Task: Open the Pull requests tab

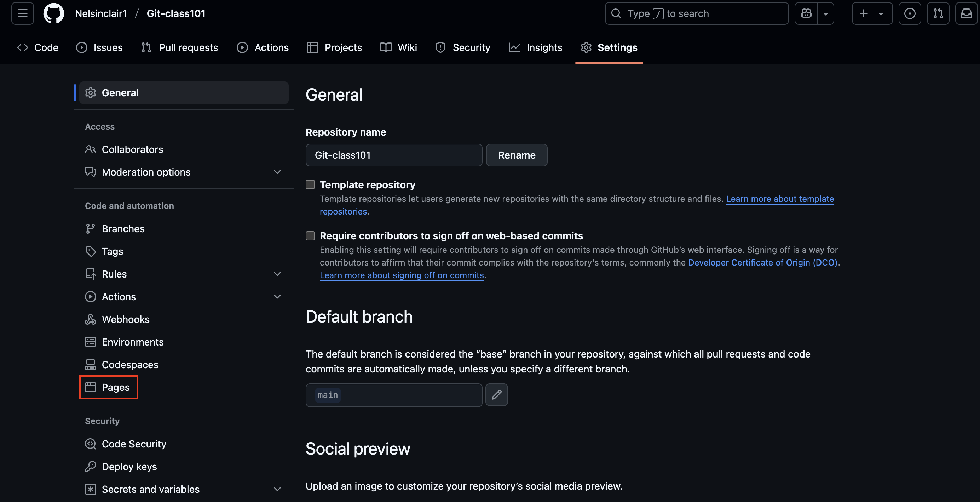Action: tap(179, 47)
